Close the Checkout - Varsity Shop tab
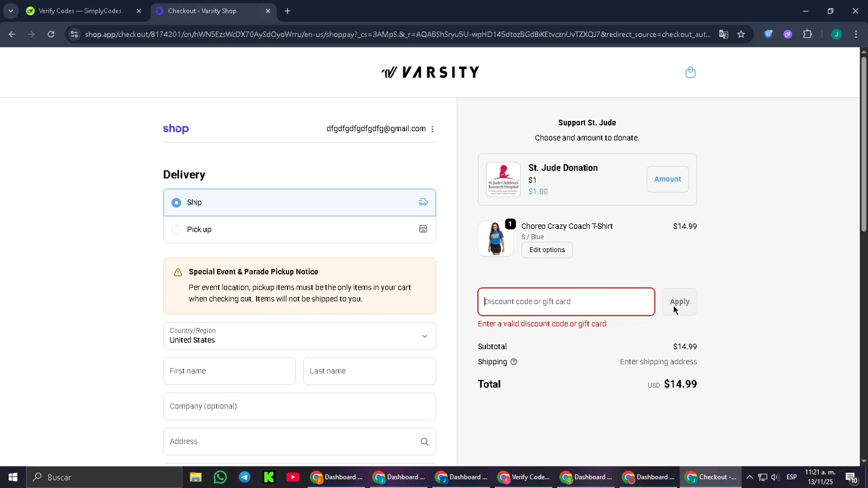Image resolution: width=868 pixels, height=488 pixels. click(x=268, y=11)
